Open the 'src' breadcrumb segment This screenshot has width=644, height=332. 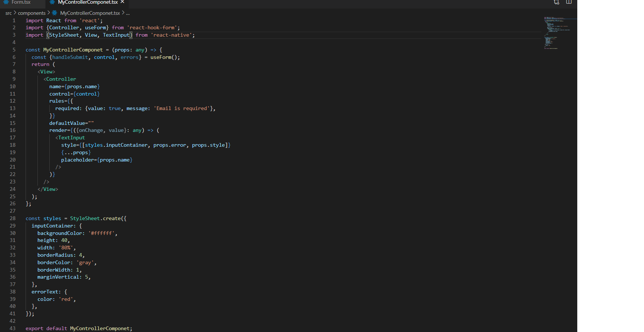tap(9, 13)
